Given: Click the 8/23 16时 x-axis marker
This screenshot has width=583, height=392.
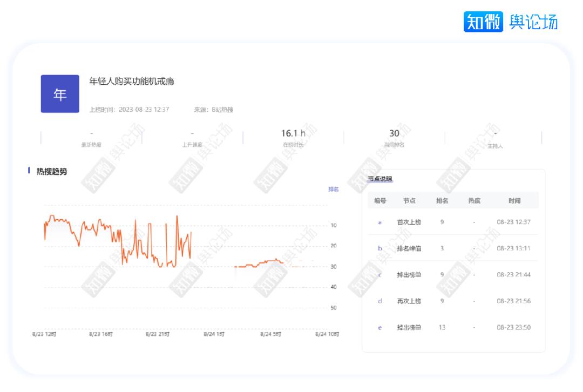Looking at the screenshot, I should (100, 334).
